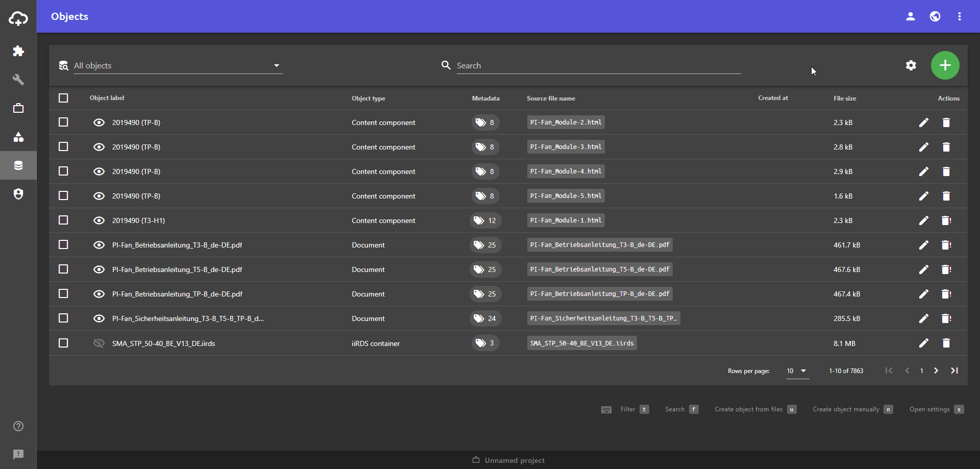Open the feedback icon in sidebar
This screenshot has width=980, height=469.
click(x=18, y=454)
